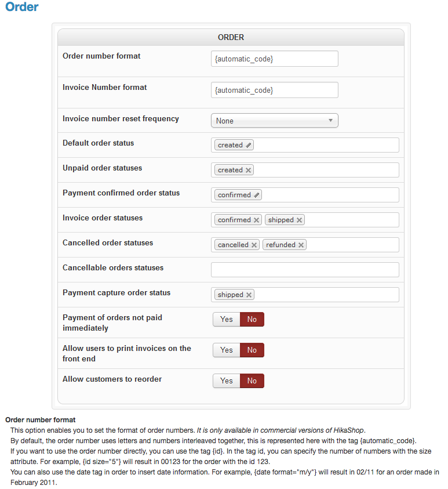Click pencil icon on the 'confirmed' payment status tag
The height and width of the screenshot is (489, 448).
point(257,195)
